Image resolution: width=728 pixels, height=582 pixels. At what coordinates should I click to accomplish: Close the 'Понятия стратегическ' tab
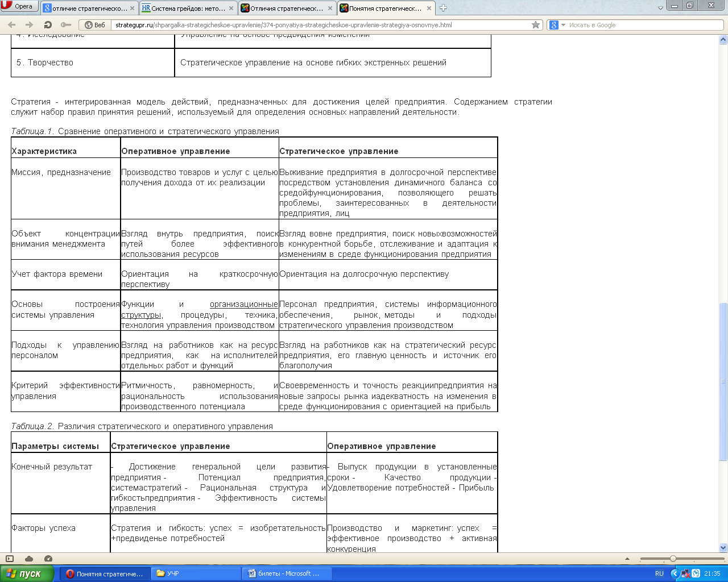click(x=429, y=9)
